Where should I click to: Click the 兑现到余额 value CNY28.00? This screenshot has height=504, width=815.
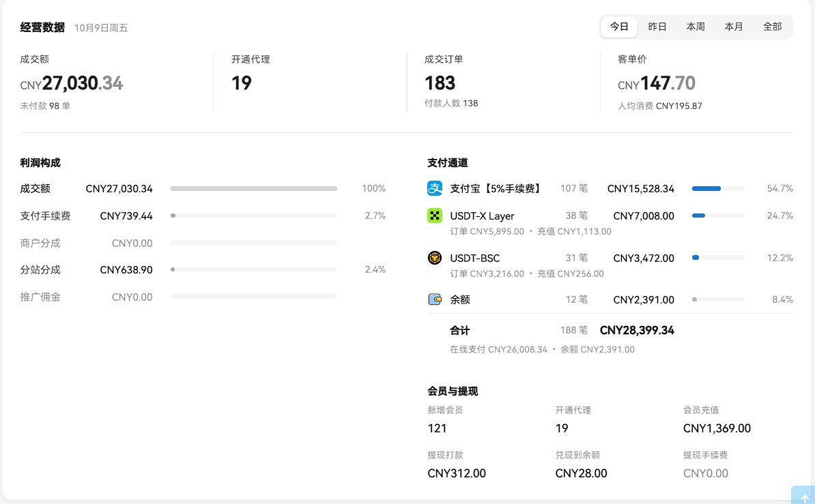[x=581, y=474]
